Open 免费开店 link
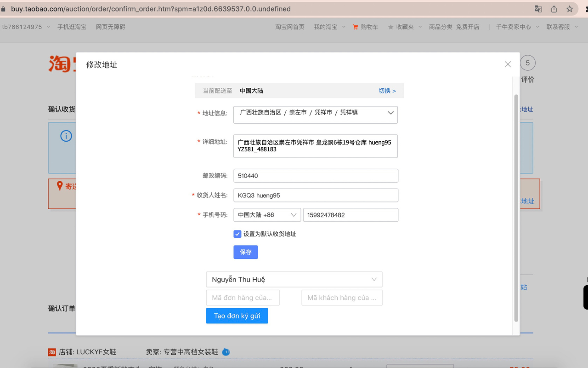 tap(468, 27)
